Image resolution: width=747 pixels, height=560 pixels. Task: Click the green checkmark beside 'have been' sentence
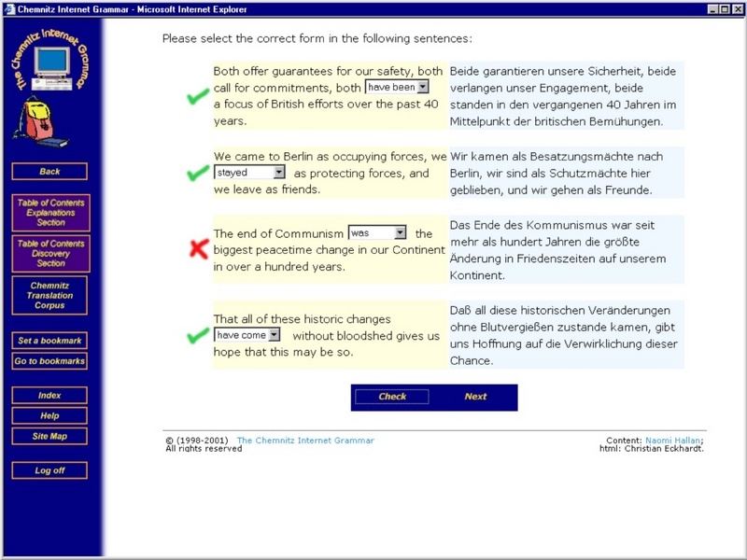198,96
